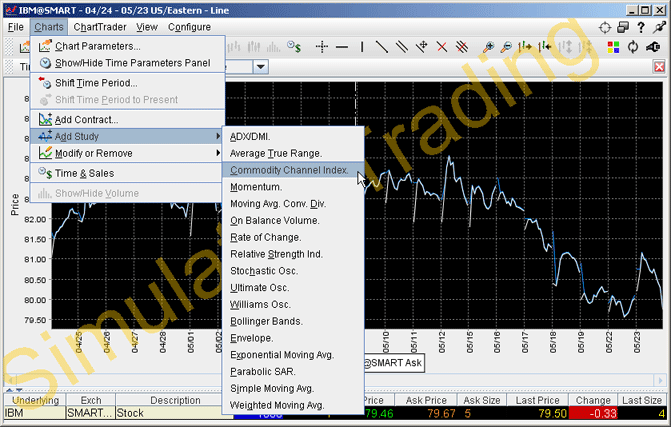Add the Weighted Moving Avg. study

(293, 405)
